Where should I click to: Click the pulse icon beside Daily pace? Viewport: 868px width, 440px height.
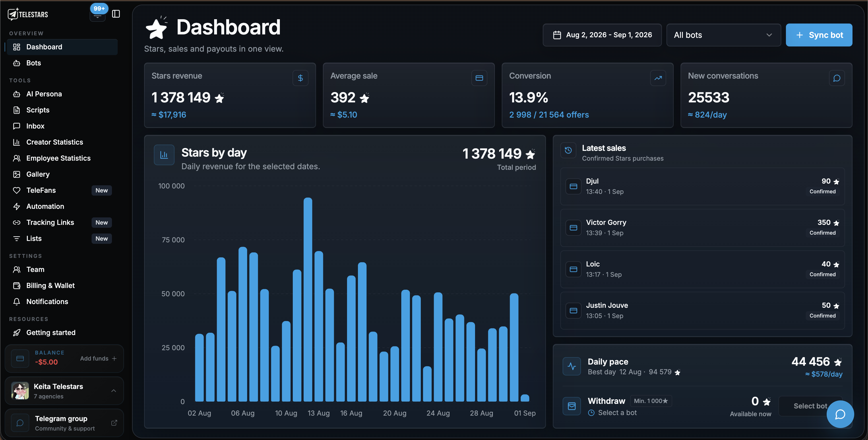[571, 366]
